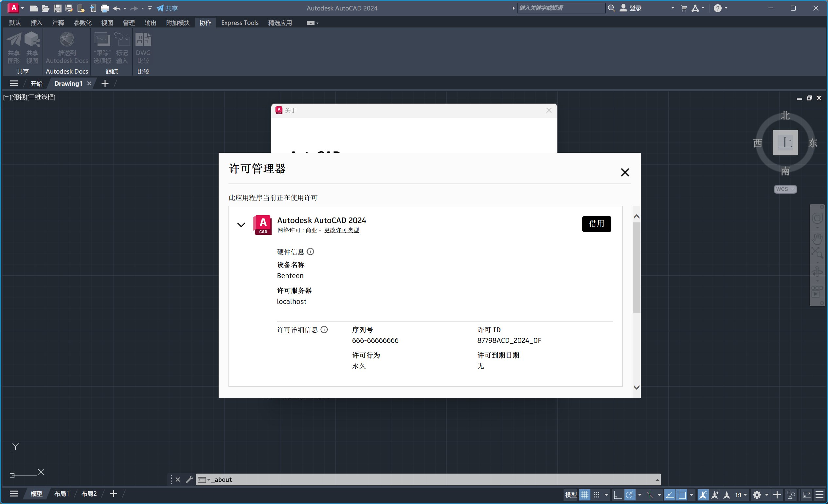The height and width of the screenshot is (504, 828).
Task: Toggle isometric drafting in status bar
Action: click(x=650, y=495)
